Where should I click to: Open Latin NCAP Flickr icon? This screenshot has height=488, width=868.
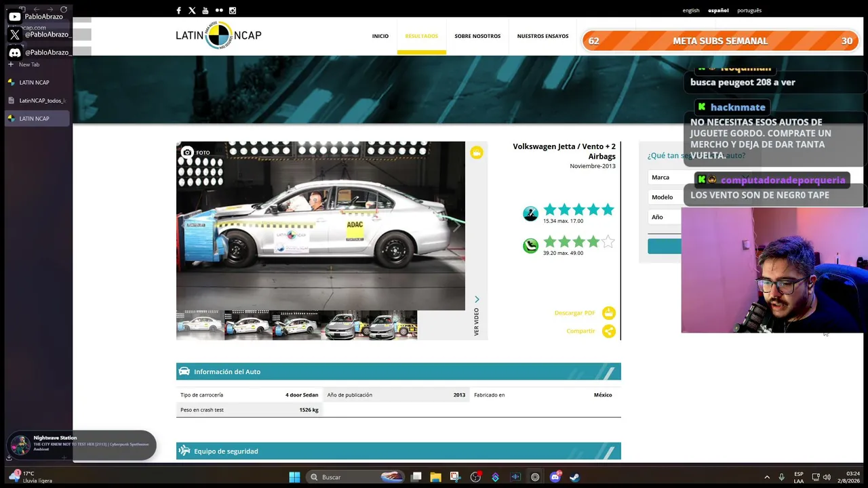pyautogui.click(x=219, y=10)
